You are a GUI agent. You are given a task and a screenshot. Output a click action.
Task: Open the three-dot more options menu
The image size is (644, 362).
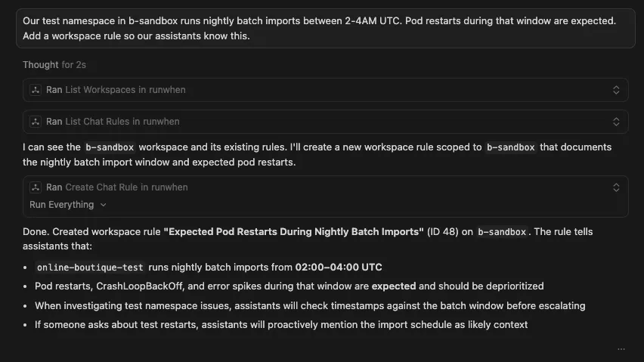click(621, 349)
